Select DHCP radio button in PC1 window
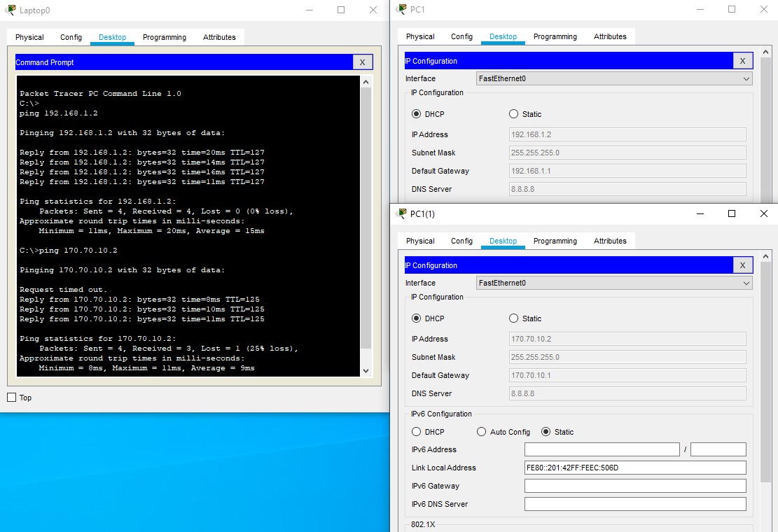Viewport: 778px width, 532px height. (x=416, y=114)
